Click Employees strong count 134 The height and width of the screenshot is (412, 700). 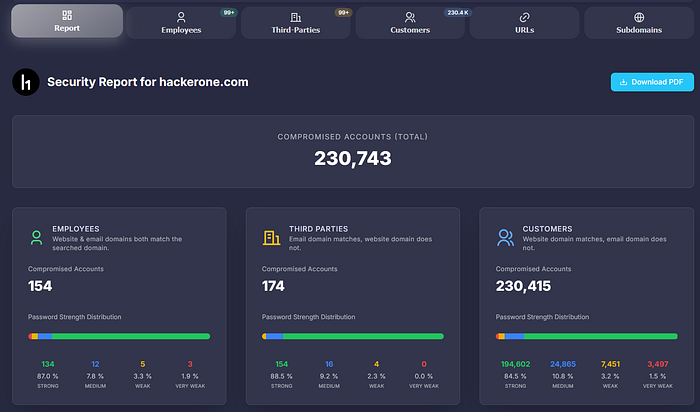48,364
